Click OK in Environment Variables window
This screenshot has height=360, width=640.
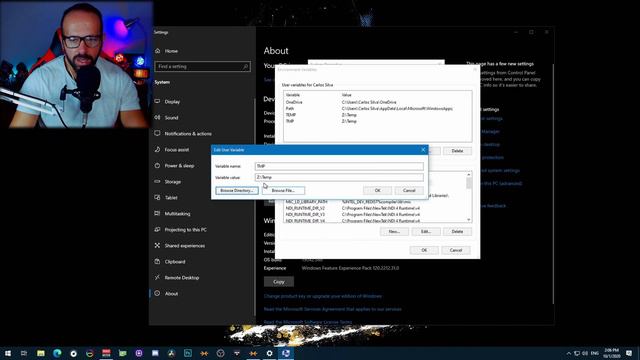[424, 250]
